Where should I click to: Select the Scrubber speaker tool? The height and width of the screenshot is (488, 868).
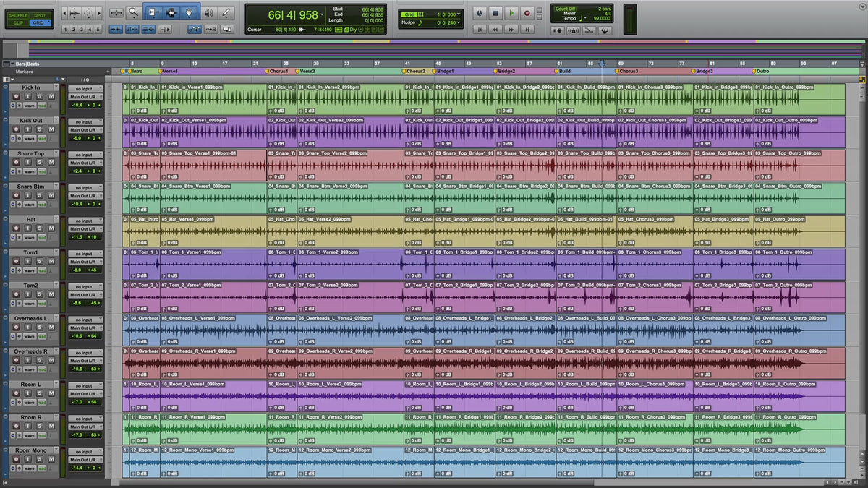click(208, 12)
